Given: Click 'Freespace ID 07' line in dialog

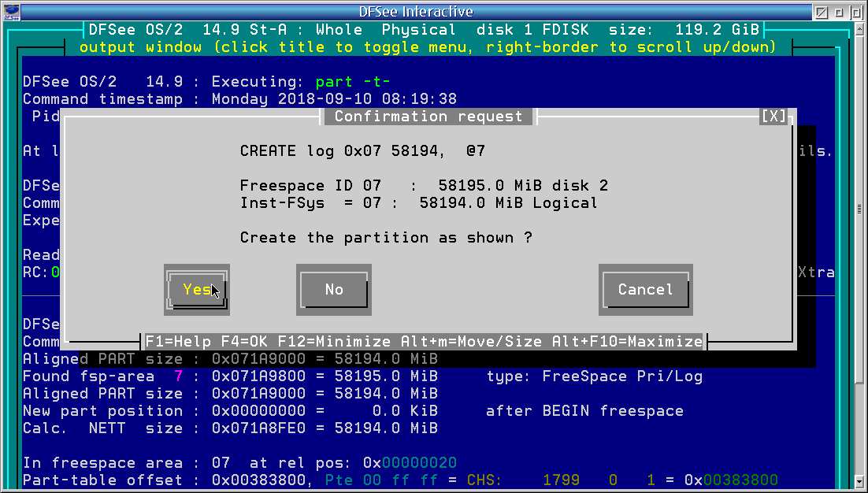Looking at the screenshot, I should tap(424, 185).
